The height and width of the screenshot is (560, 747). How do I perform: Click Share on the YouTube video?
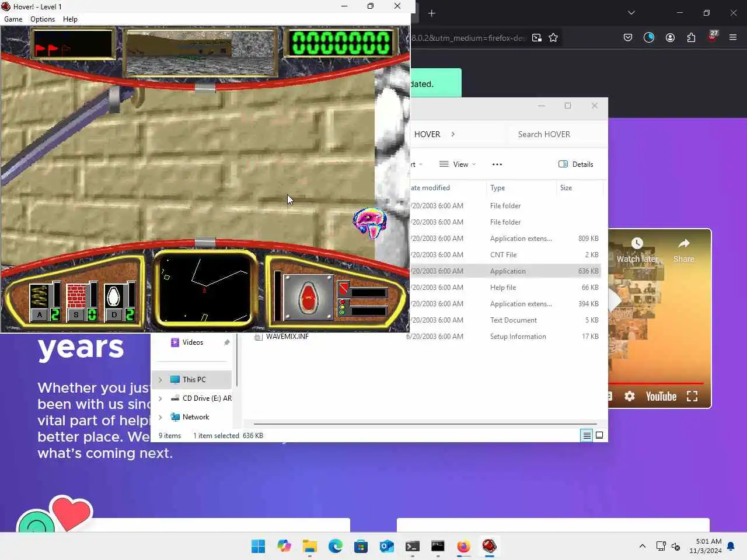(x=684, y=251)
